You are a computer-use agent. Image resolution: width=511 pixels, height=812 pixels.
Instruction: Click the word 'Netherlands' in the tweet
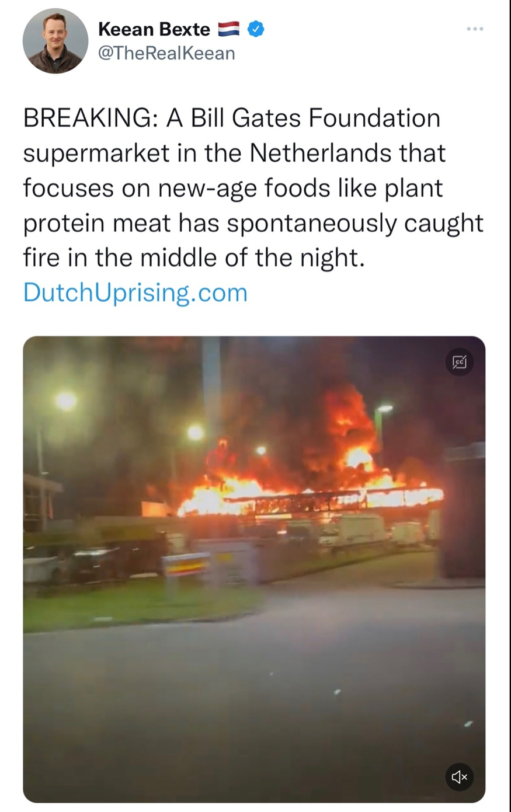(x=321, y=153)
